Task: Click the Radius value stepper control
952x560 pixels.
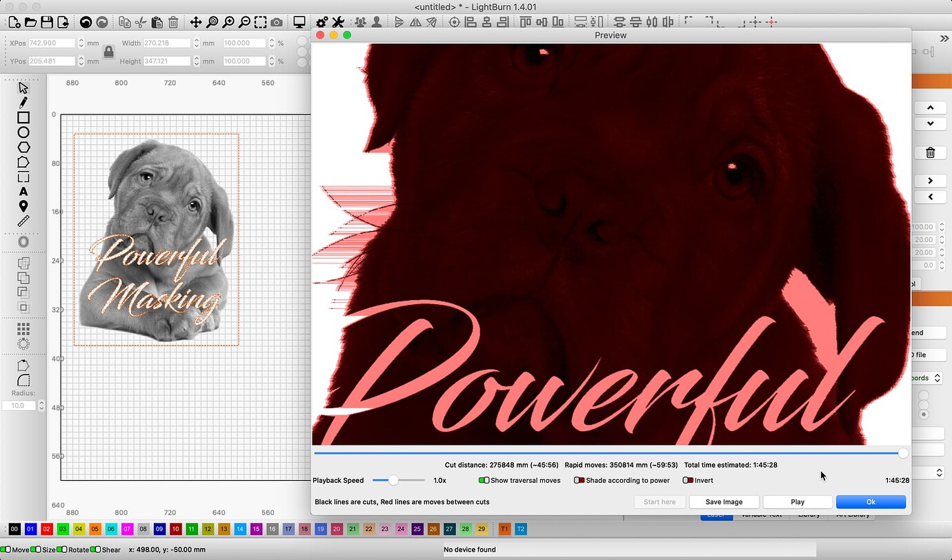Action: coord(41,406)
